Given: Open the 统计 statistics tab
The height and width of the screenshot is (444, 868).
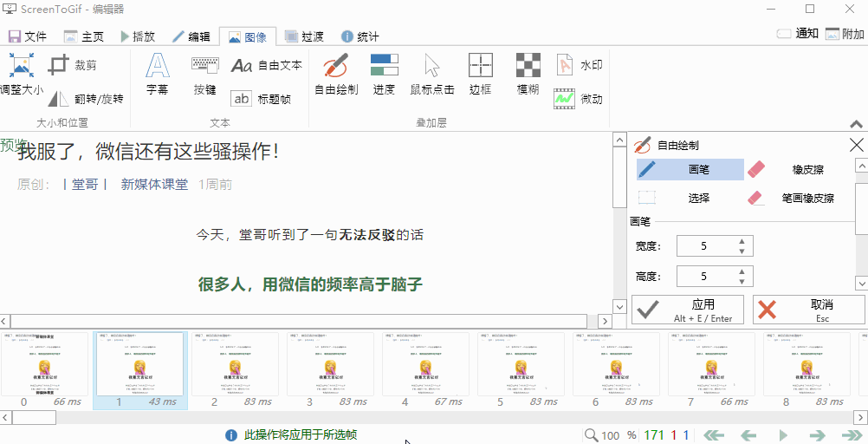Looking at the screenshot, I should point(360,37).
